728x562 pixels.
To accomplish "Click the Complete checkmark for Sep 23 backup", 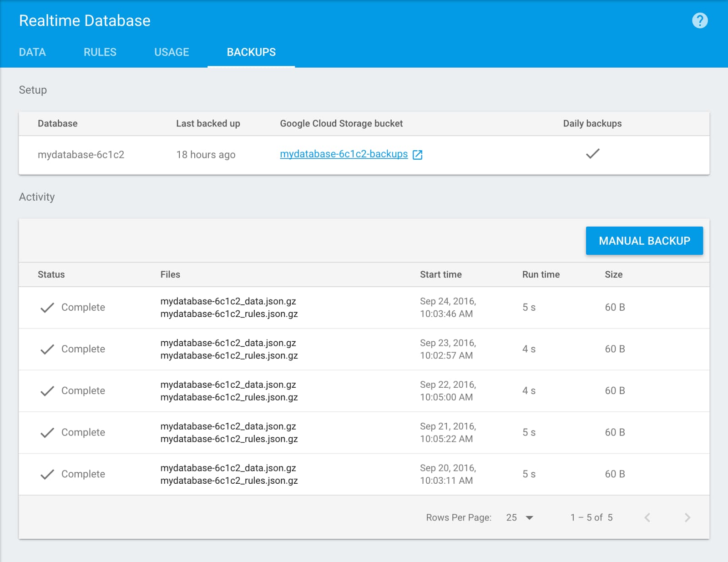I will point(47,349).
